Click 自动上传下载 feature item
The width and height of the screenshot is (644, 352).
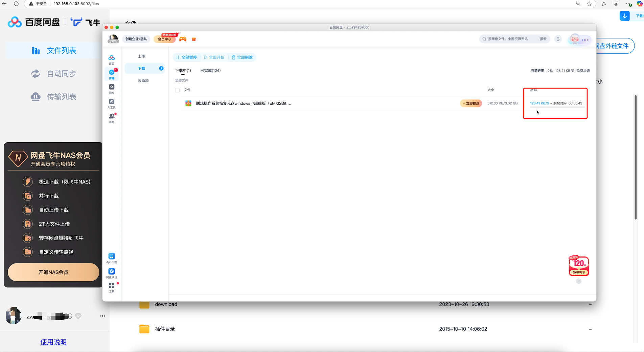pos(46,210)
